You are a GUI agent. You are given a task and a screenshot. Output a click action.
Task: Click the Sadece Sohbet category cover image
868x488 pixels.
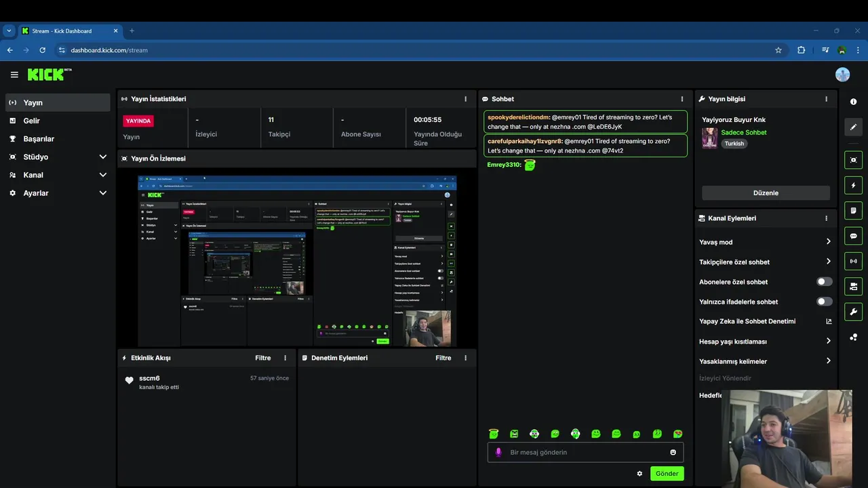click(709, 138)
